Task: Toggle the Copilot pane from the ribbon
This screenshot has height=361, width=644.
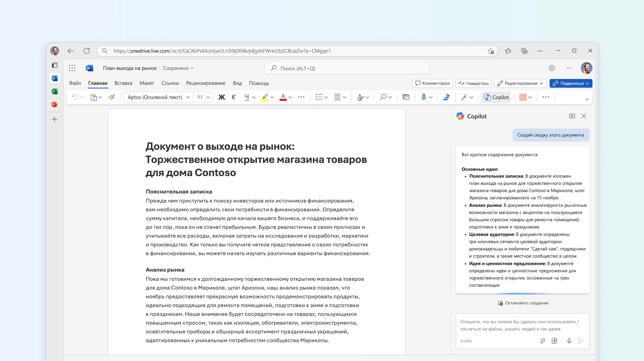Action: 496,97
